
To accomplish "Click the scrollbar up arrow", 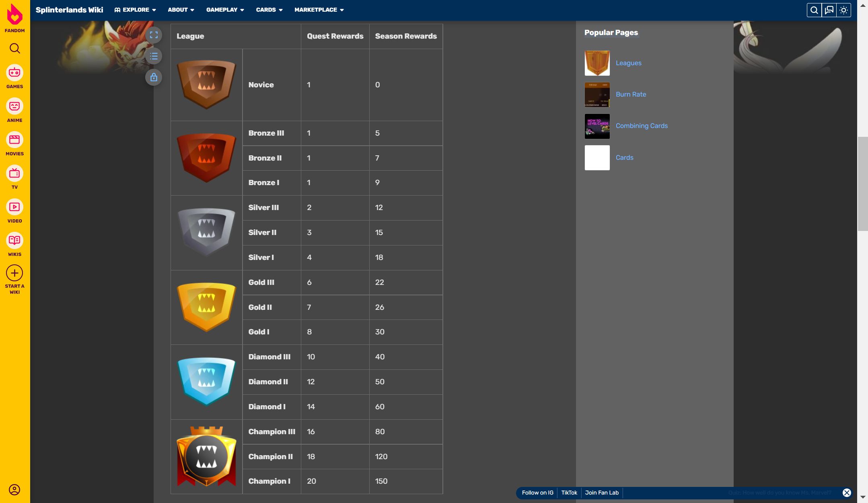I will tap(862, 5).
